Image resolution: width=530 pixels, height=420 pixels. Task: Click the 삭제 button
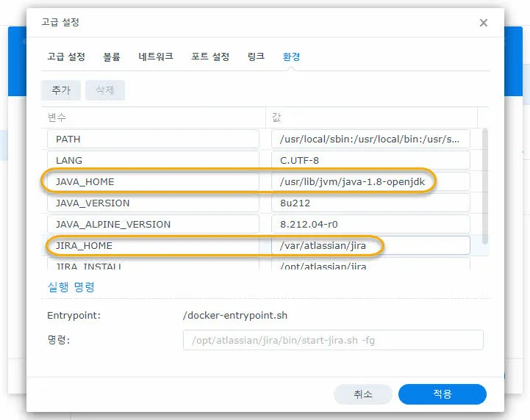point(105,90)
